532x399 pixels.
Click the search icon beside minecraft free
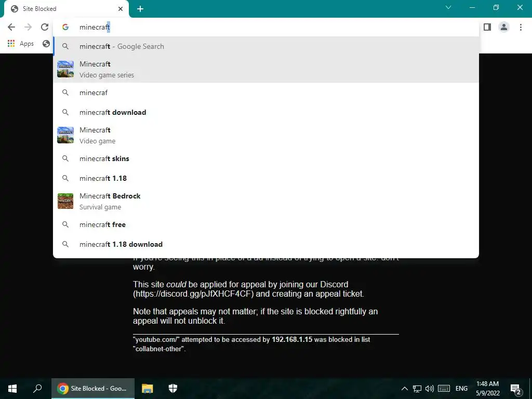click(65, 224)
